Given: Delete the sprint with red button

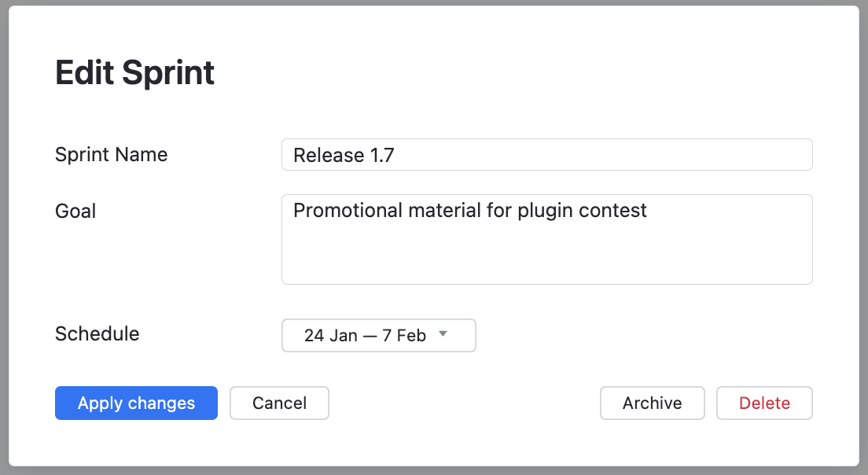Looking at the screenshot, I should (764, 403).
